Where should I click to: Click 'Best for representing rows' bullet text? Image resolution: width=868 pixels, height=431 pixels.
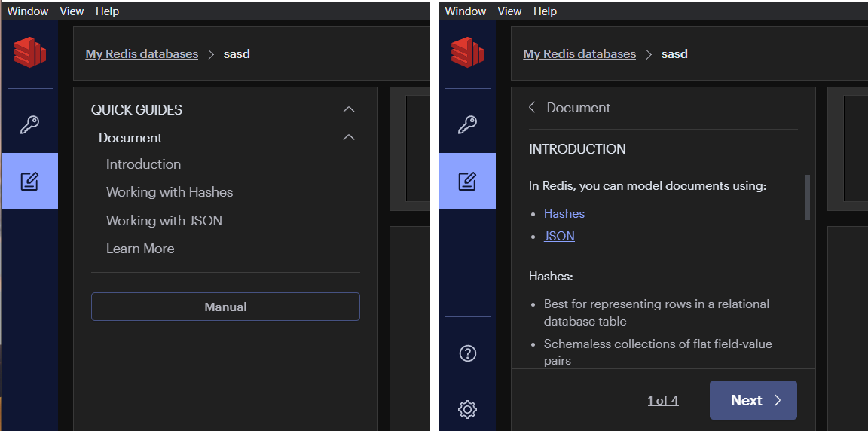pyautogui.click(x=656, y=312)
